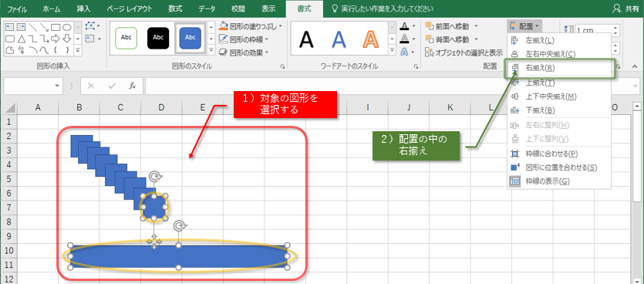Screen dimensions: 644x284
Task: Open オブジェクトの選択と表示 selection pane
Action: (x=464, y=52)
